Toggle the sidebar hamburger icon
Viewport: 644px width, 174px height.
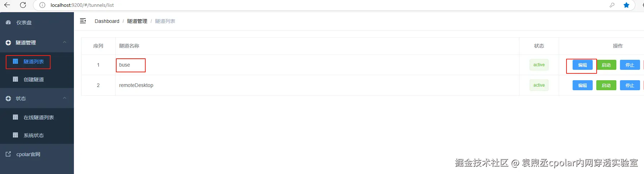point(83,21)
